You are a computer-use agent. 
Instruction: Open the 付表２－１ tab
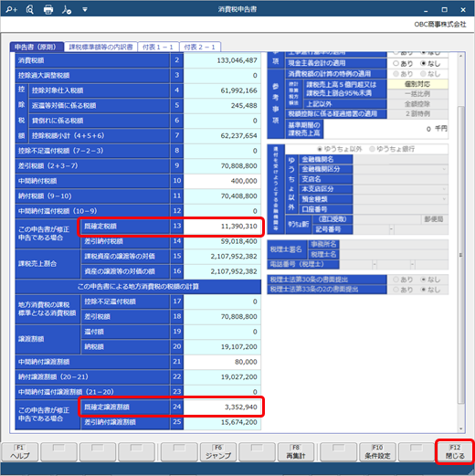click(x=200, y=47)
